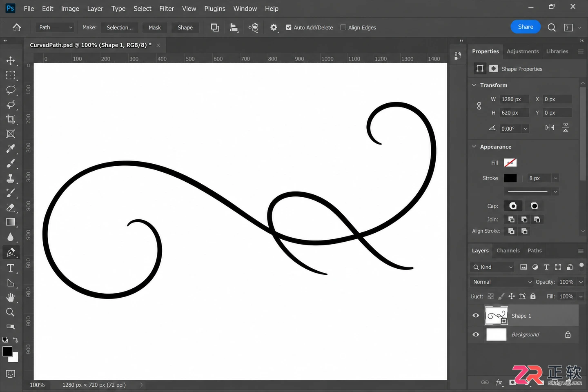Click the Share button
Screen dimensions: 588x392
click(x=526, y=27)
